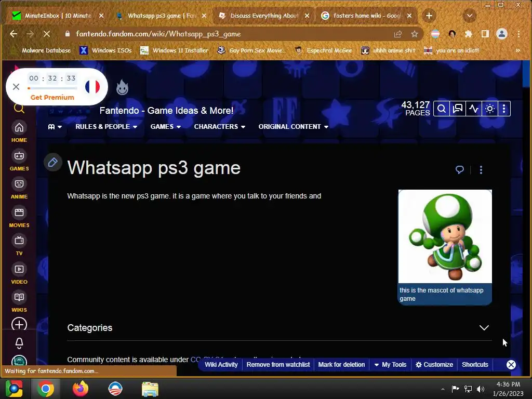Click Wiki Activity in the bottom toolbar
This screenshot has width=532, height=399.
221,365
